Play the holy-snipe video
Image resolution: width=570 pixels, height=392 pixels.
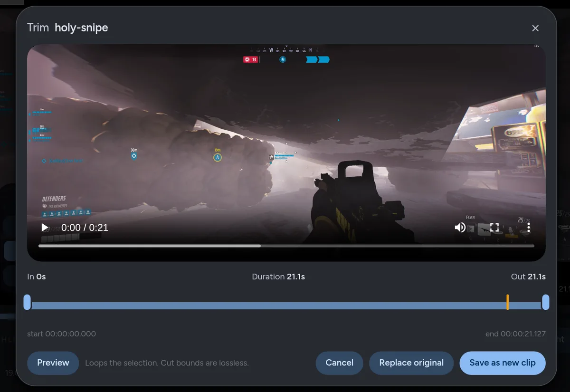tap(45, 228)
